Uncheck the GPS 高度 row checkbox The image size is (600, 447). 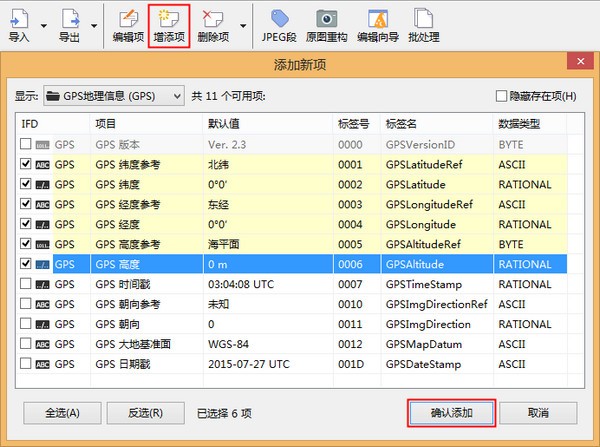pyautogui.click(x=26, y=263)
